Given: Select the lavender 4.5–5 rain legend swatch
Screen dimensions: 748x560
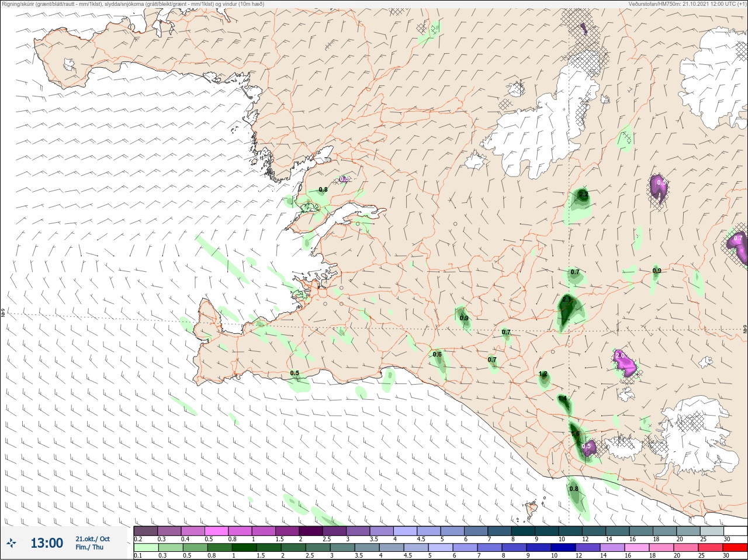Looking at the screenshot, I should click(x=415, y=548).
